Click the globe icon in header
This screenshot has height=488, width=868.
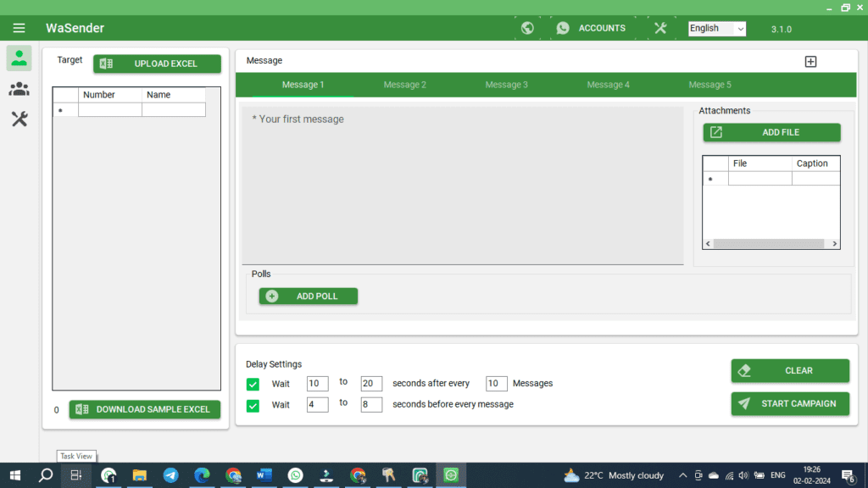tap(527, 28)
